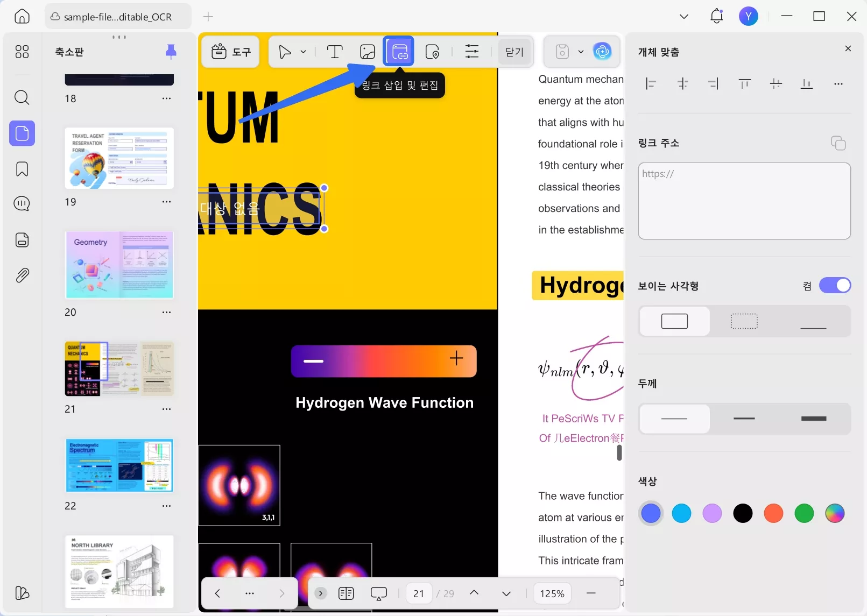867x616 pixels.
Task: Select dashed rectangle border style
Action: [x=744, y=321]
